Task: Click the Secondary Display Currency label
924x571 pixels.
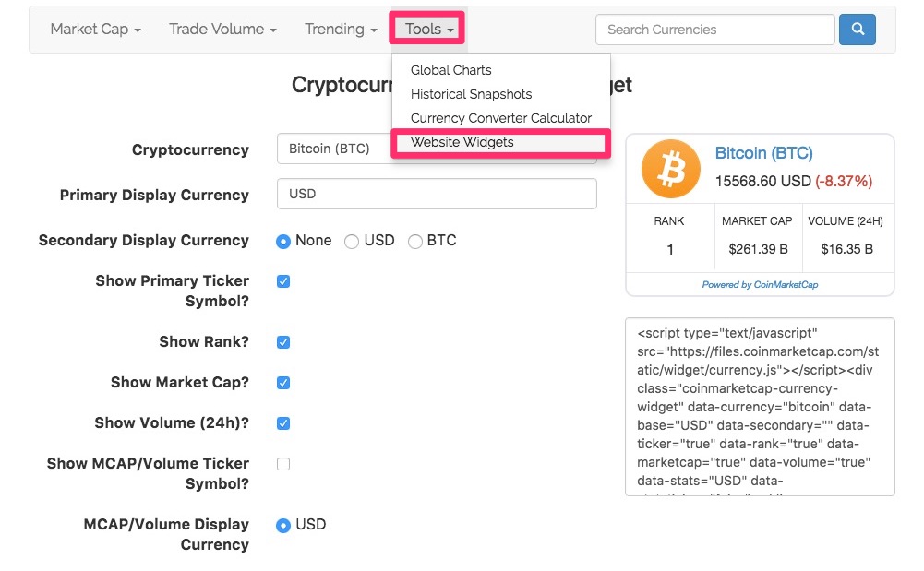Action: pyautogui.click(x=144, y=240)
